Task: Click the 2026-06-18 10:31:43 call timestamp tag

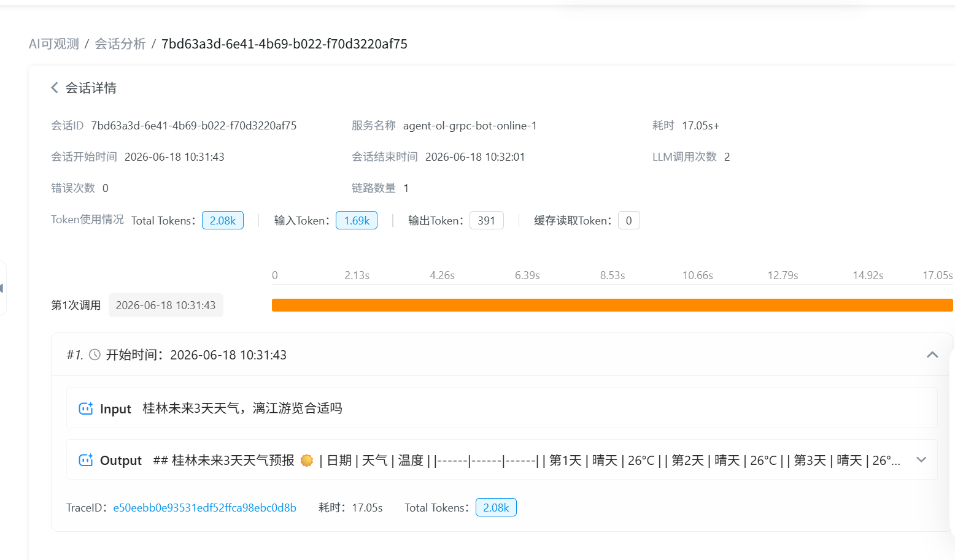Action: 166,305
